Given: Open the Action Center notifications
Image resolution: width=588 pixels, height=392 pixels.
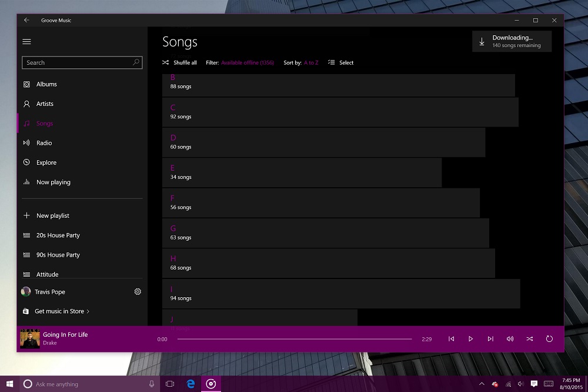Looking at the screenshot, I should [534, 384].
